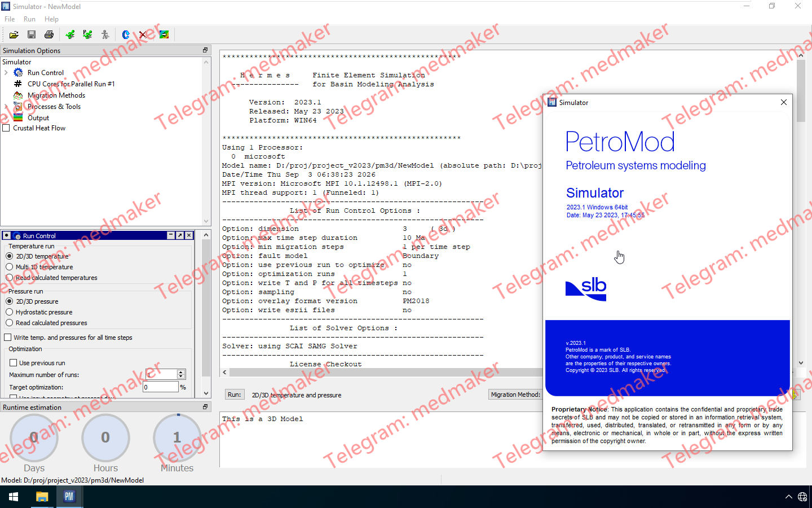This screenshot has width=812, height=508.
Task: Float the Simulation Options panel
Action: pyautogui.click(x=205, y=50)
